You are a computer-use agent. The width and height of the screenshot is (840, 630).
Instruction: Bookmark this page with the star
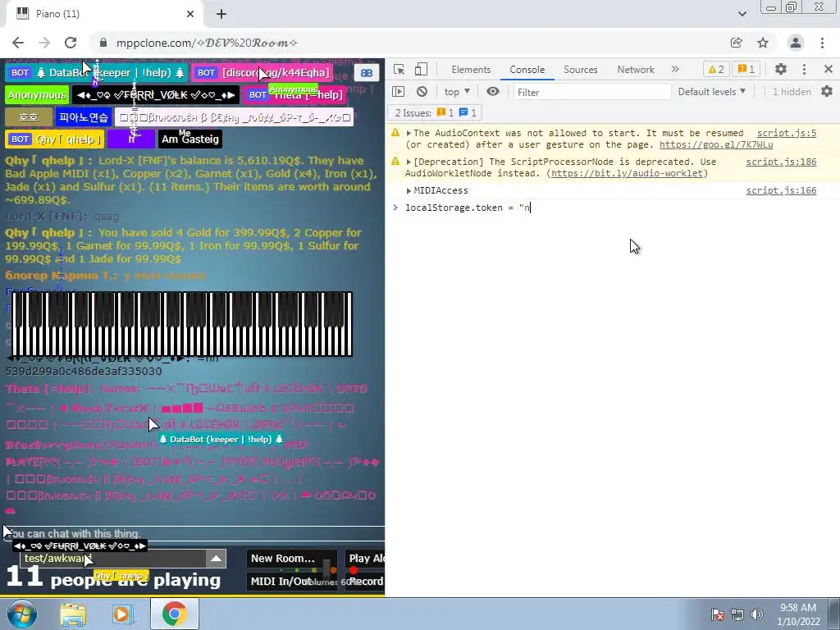(x=763, y=43)
